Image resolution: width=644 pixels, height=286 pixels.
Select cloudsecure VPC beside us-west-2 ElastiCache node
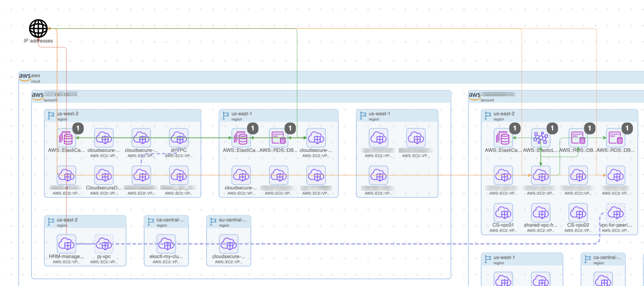(x=104, y=138)
